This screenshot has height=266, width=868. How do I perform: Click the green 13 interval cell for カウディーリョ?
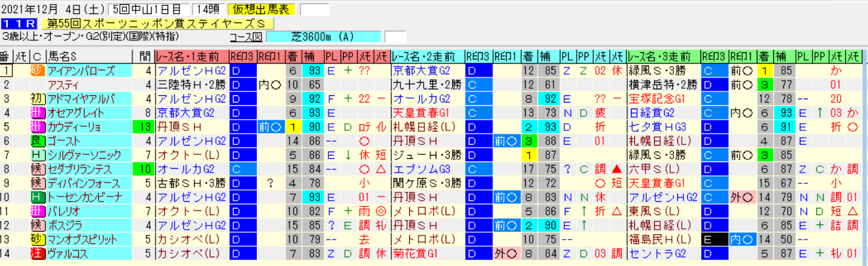click(144, 126)
